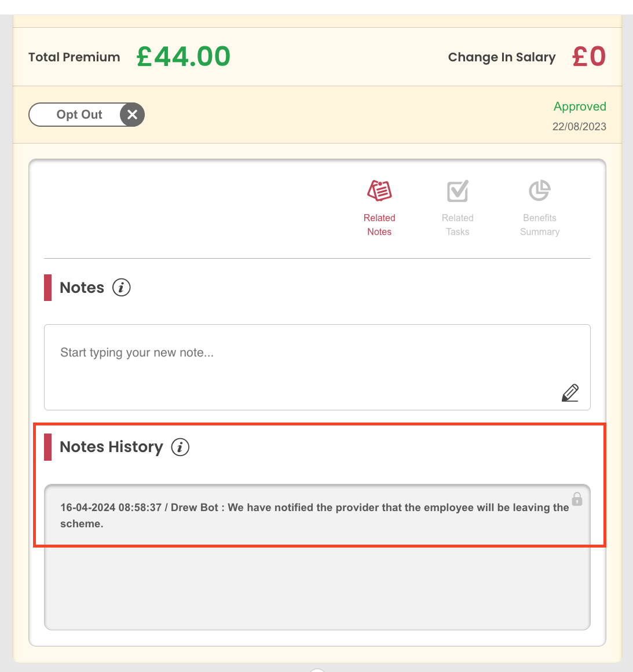Click the 22/08/2023 approval date
The height and width of the screenshot is (672, 633).
(x=579, y=126)
